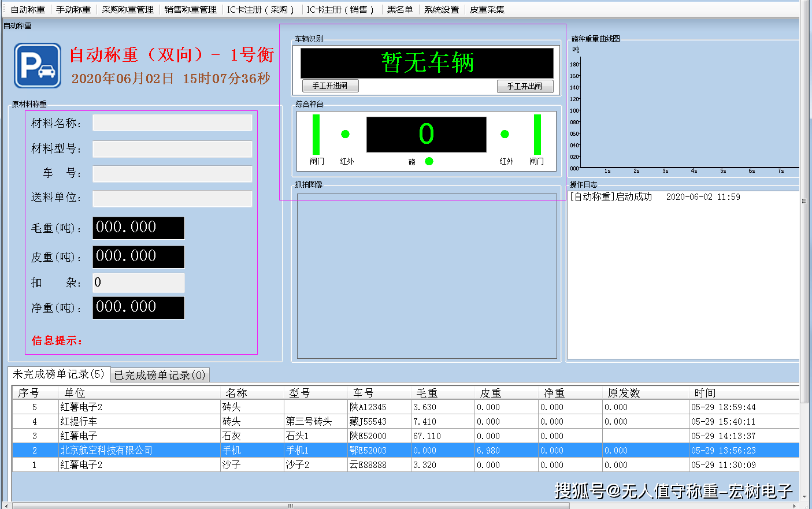This screenshot has width=812, height=509.
Task: Click the 皮重(吨) weight display
Action: pos(139,257)
